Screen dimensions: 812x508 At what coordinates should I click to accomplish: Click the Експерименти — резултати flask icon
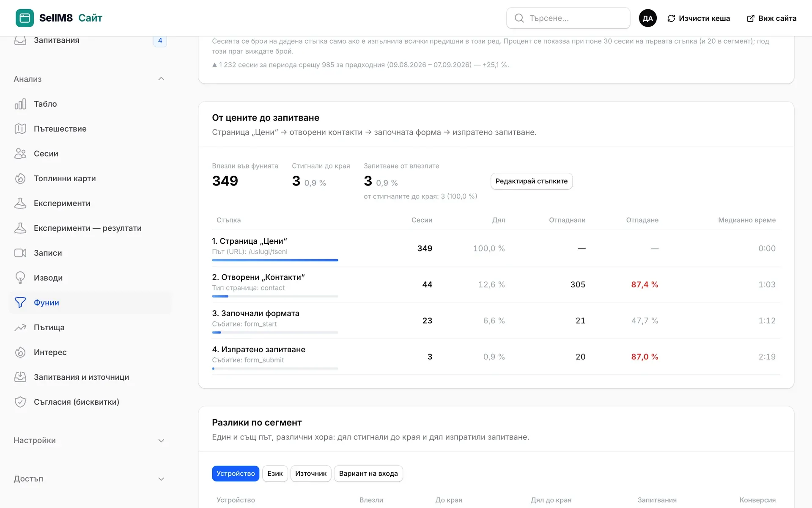pos(20,228)
